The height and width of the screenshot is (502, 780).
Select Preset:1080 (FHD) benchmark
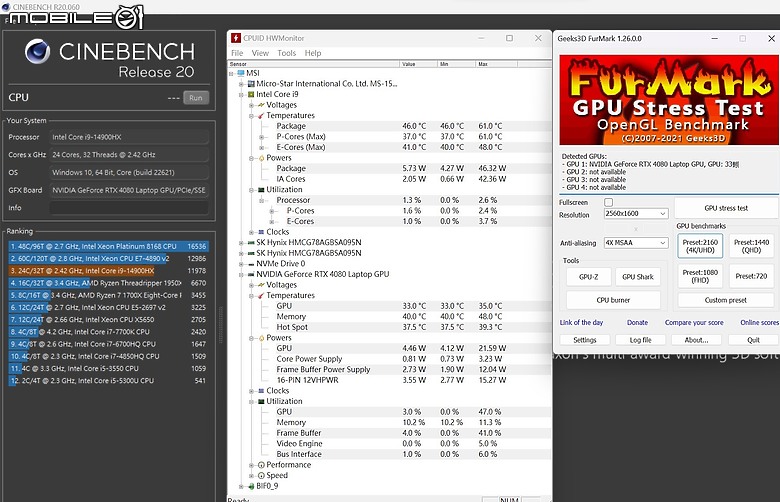coord(700,276)
